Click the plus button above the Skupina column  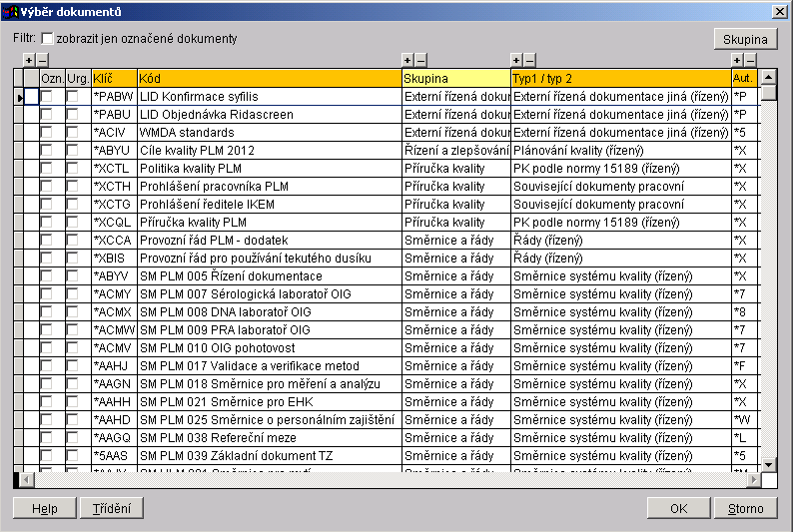coord(406,61)
